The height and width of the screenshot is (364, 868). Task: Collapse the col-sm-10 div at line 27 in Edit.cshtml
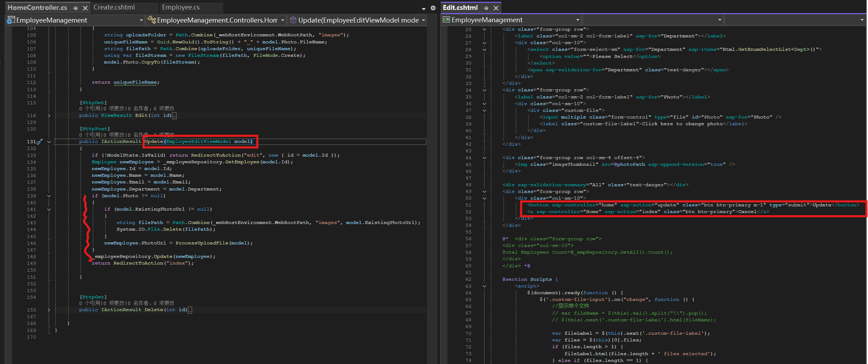(x=484, y=43)
